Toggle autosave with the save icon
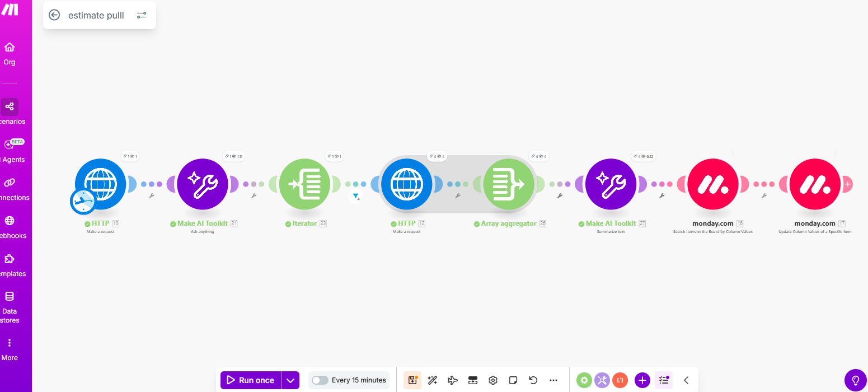Viewport: 868px width, 392px height. click(412, 380)
